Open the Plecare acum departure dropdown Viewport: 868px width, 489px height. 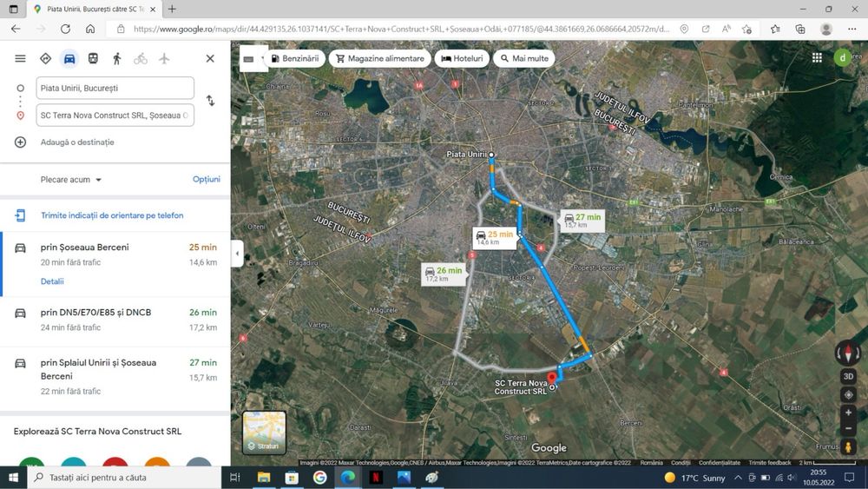pos(71,180)
